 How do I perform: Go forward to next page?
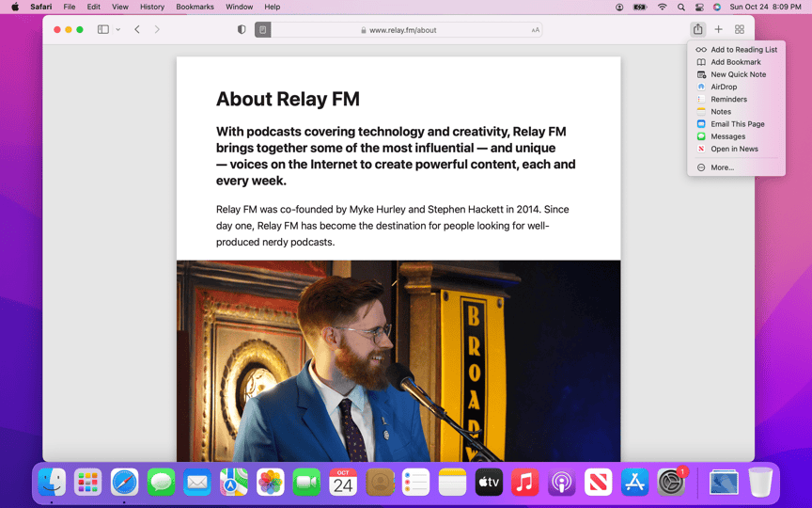coord(157,29)
